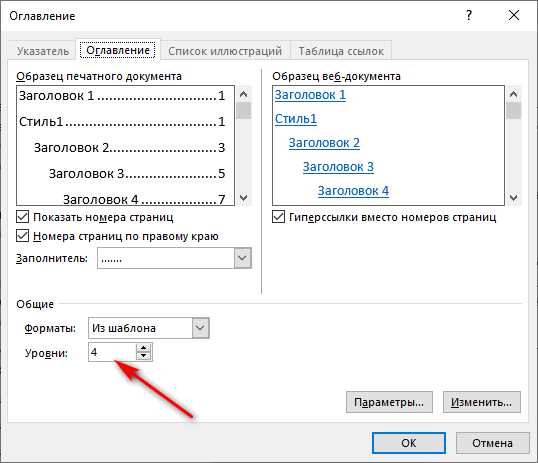Viewport: 538px width, 463px height.
Task: Confirm with the OK button
Action: coord(409,443)
